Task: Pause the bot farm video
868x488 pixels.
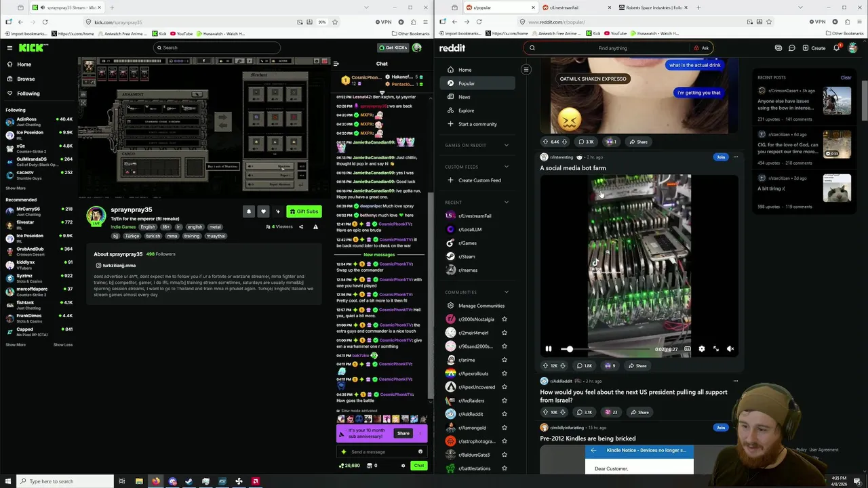Action: click(x=548, y=349)
